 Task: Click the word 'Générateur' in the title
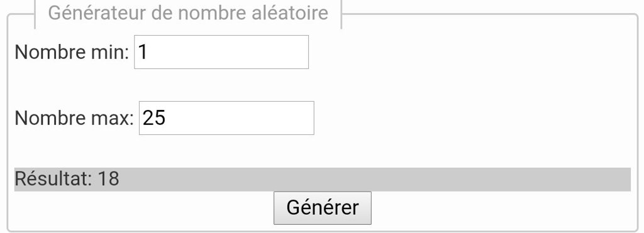[x=97, y=13]
